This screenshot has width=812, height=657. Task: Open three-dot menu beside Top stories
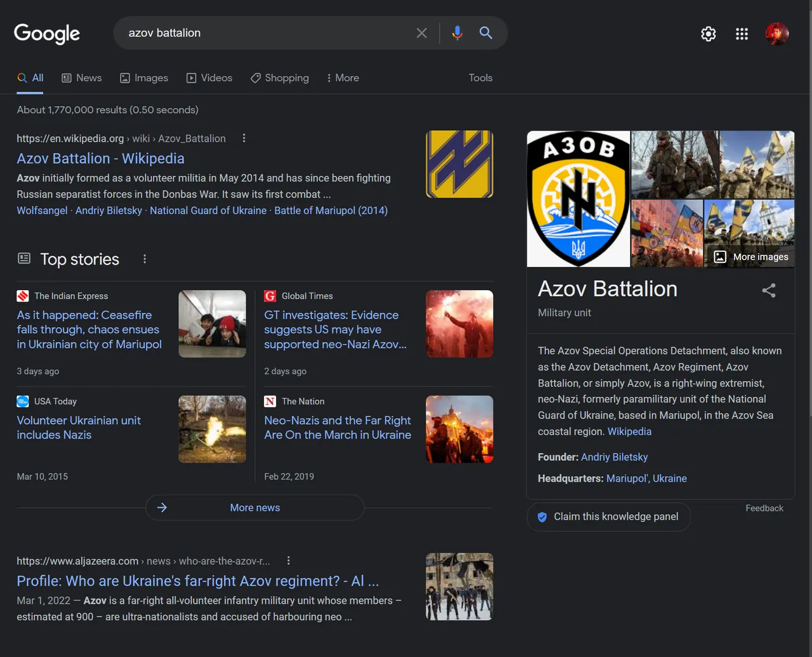point(145,259)
